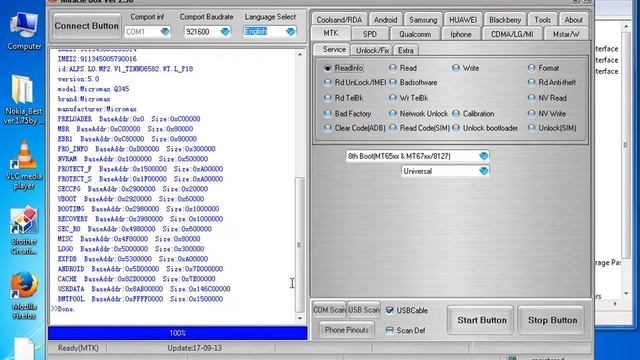The image size is (640, 360).
Task: Click the Ready(MTK) status bar entry
Action: pos(78,348)
